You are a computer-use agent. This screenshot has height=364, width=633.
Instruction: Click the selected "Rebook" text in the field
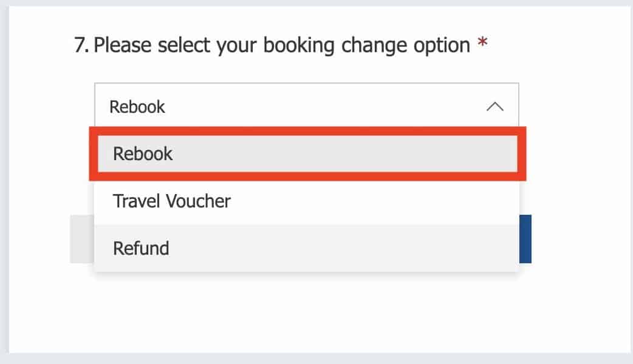point(137,107)
